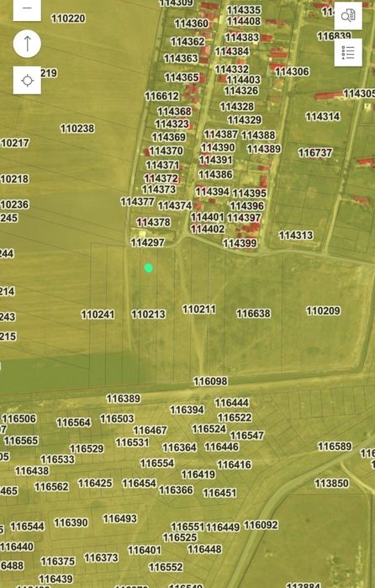Select parcel label 116506
The width and height of the screenshot is (375, 588).
19,419
